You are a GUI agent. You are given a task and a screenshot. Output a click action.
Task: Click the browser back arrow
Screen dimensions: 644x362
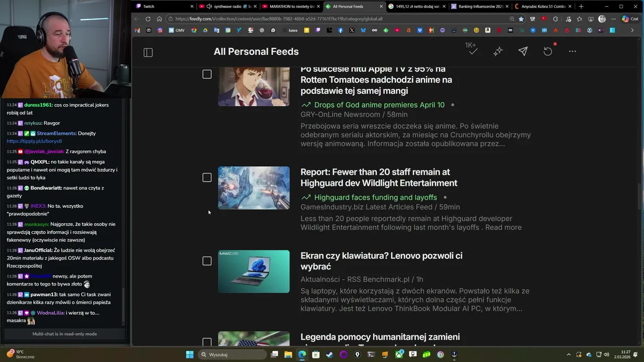(x=137, y=19)
